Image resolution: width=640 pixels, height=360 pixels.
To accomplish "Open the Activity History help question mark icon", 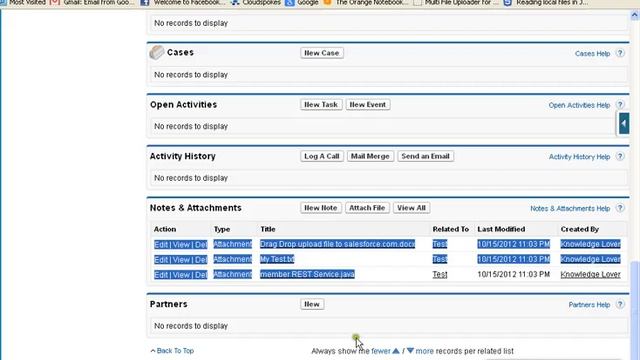I will click(620, 157).
